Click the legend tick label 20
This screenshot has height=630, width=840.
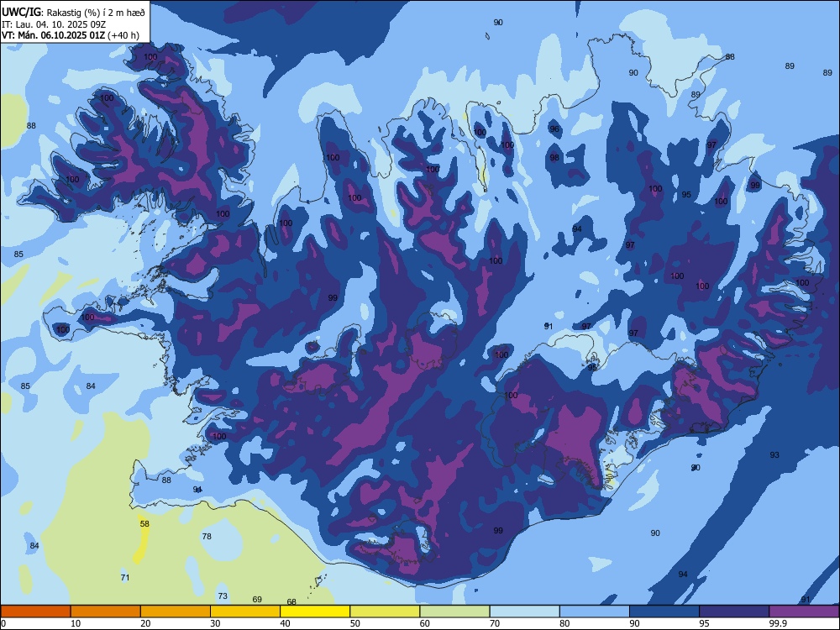click(145, 623)
